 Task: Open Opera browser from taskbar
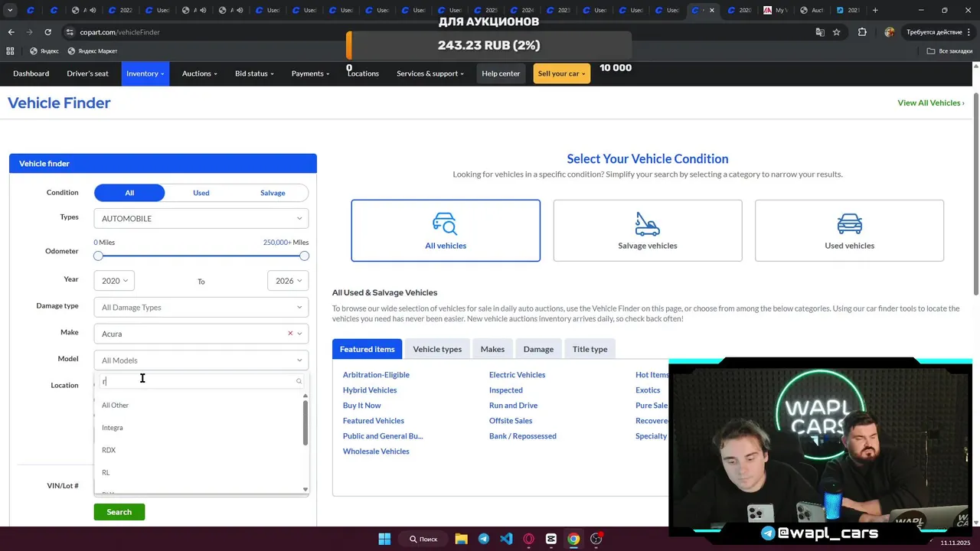click(528, 539)
